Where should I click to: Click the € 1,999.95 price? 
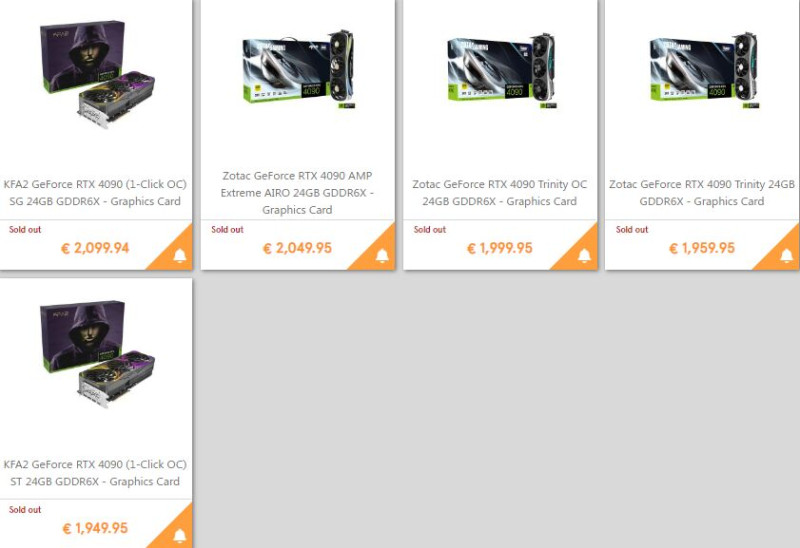[499, 248]
